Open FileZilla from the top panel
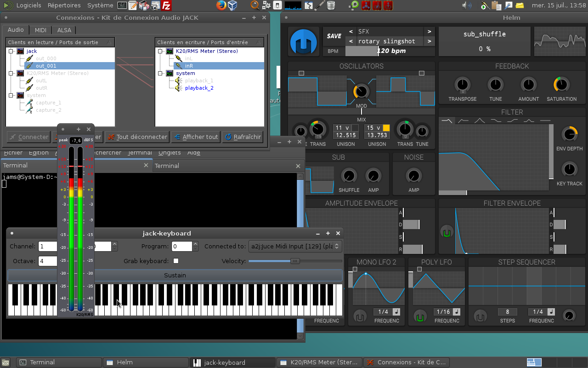 pos(167,6)
